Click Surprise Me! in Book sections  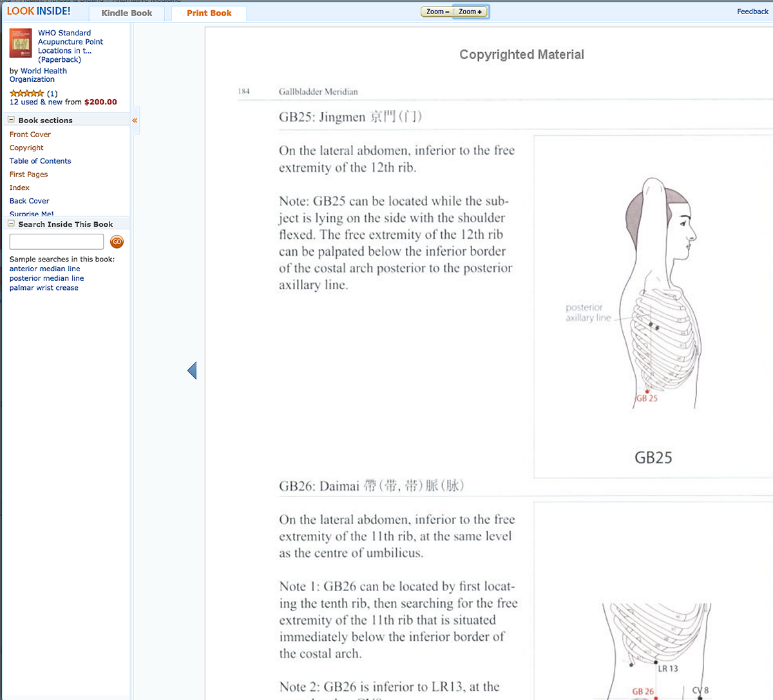click(32, 213)
